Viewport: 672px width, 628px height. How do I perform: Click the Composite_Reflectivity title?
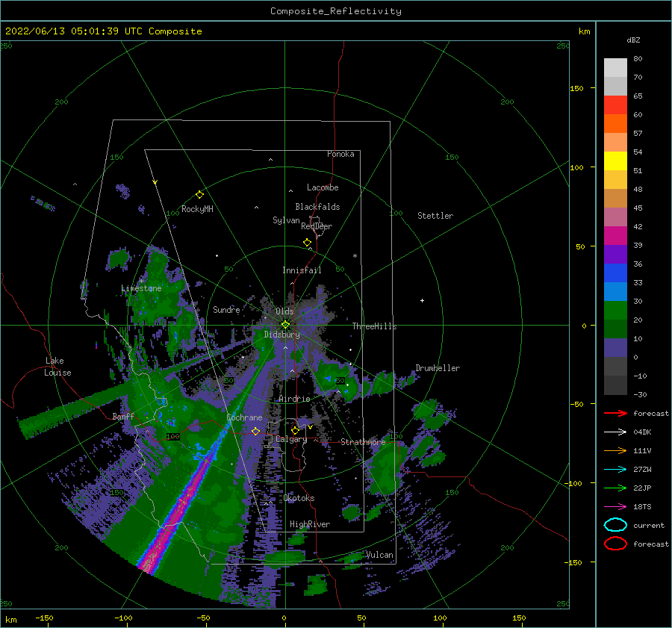[x=336, y=11]
